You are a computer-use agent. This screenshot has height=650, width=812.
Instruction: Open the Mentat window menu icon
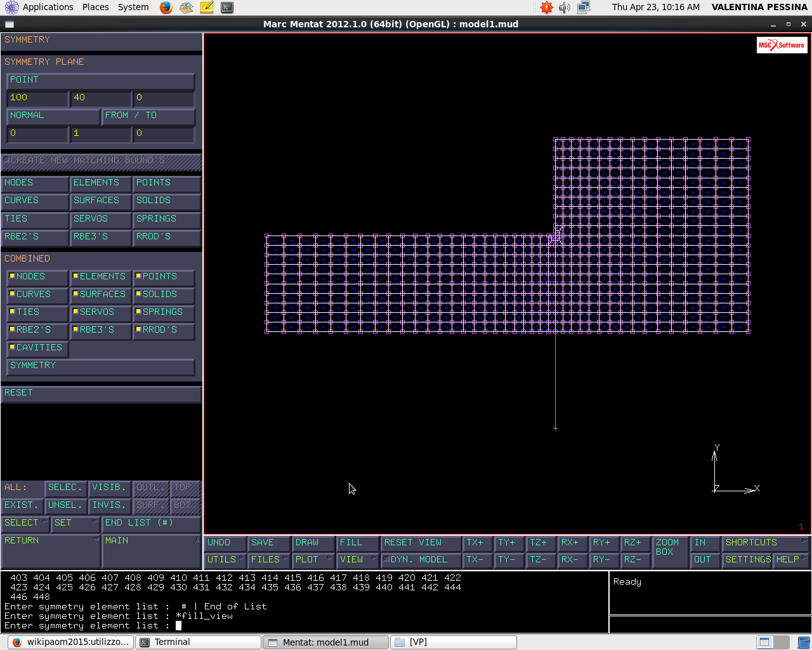coord(9,24)
